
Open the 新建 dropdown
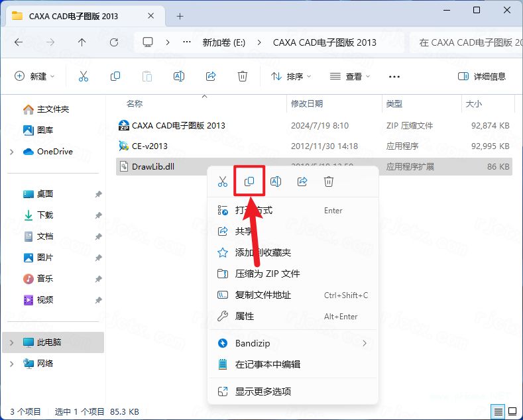(34, 76)
